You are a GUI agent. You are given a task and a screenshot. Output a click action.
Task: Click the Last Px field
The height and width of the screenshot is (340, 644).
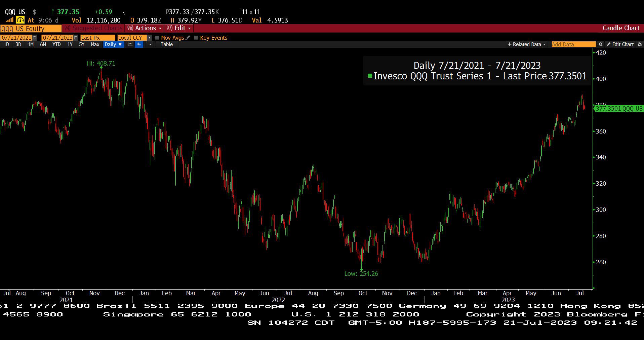pyautogui.click(x=97, y=38)
